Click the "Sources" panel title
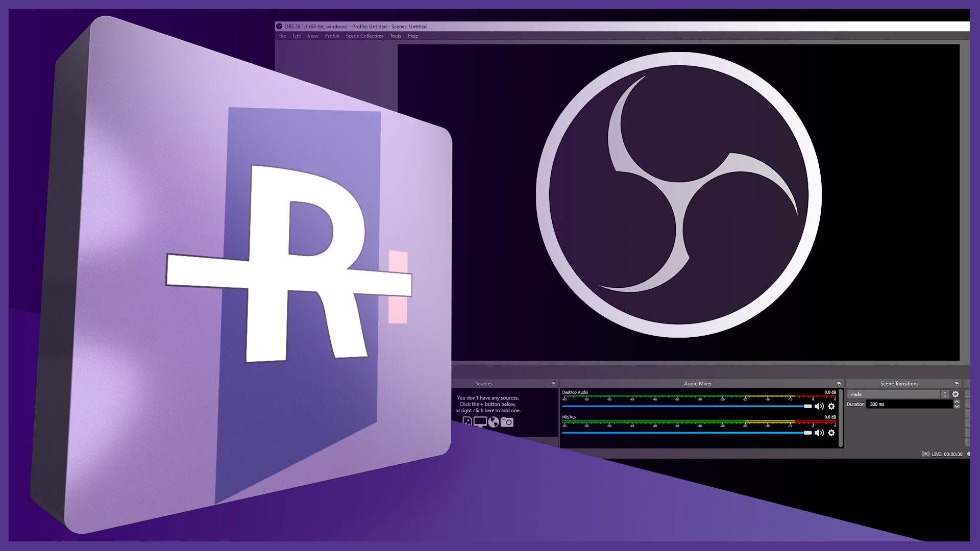 (483, 384)
